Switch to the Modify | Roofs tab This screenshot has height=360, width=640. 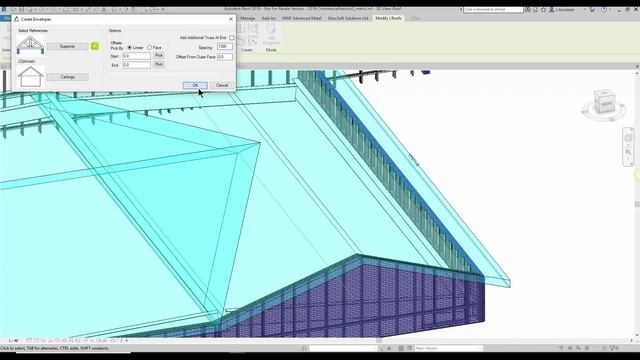click(388, 18)
